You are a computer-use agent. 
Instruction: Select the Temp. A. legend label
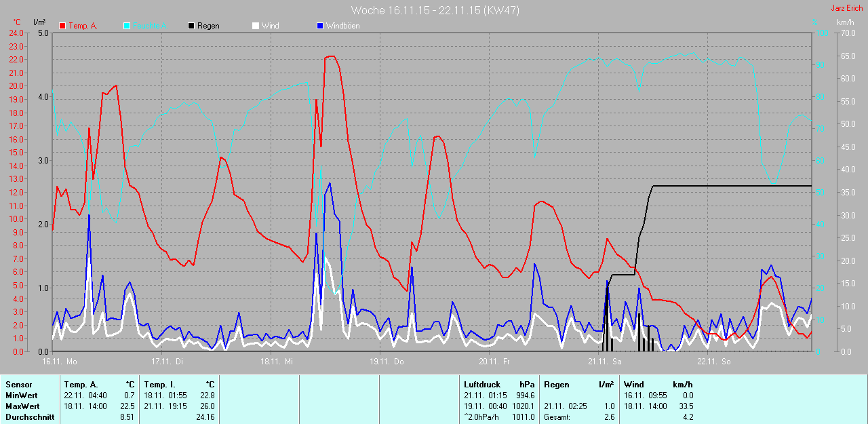tap(83, 26)
